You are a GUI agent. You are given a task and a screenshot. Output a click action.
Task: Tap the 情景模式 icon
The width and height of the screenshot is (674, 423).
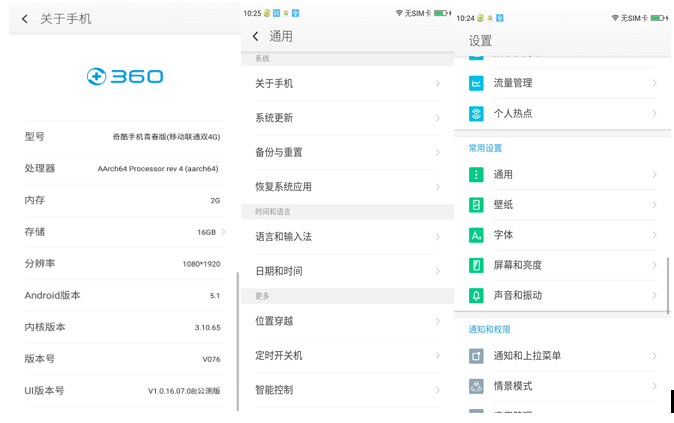476,386
